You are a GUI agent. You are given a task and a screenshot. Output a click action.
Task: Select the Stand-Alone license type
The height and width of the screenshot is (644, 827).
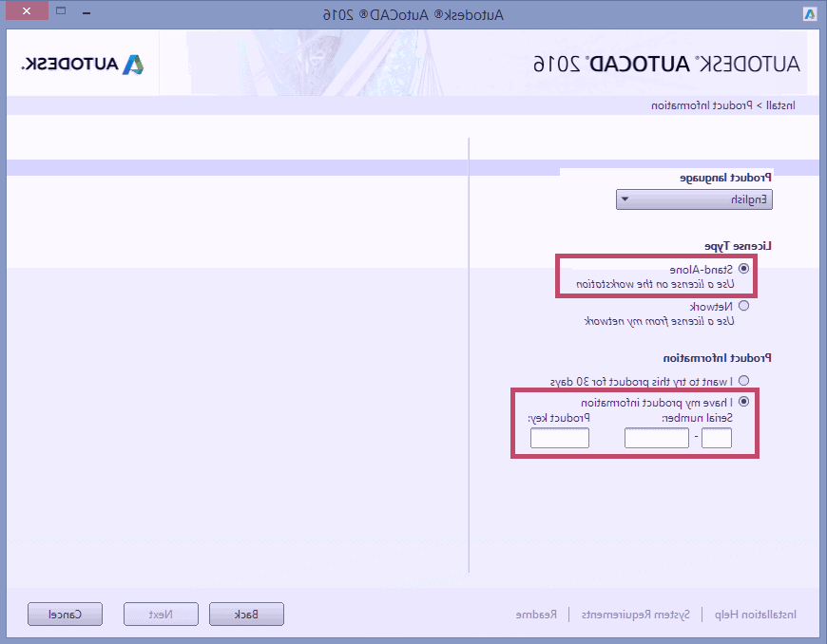(x=743, y=269)
